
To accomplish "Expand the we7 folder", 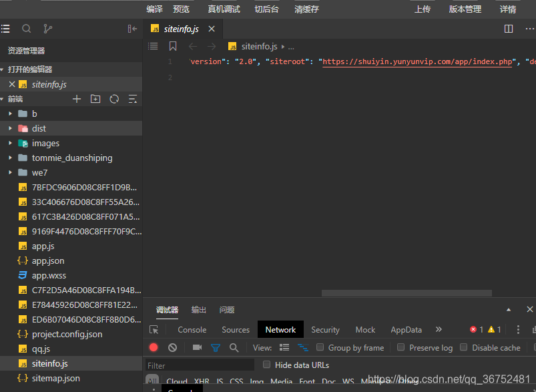I will point(10,172).
